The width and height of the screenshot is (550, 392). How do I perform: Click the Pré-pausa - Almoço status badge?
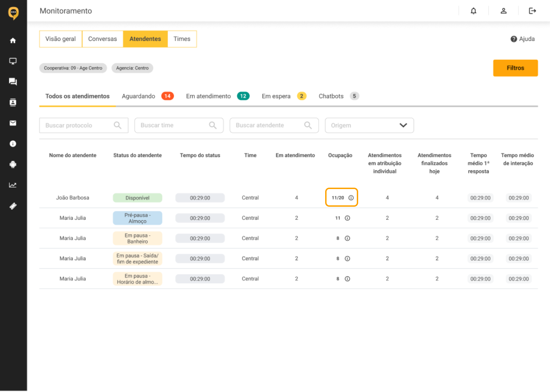[x=137, y=218]
